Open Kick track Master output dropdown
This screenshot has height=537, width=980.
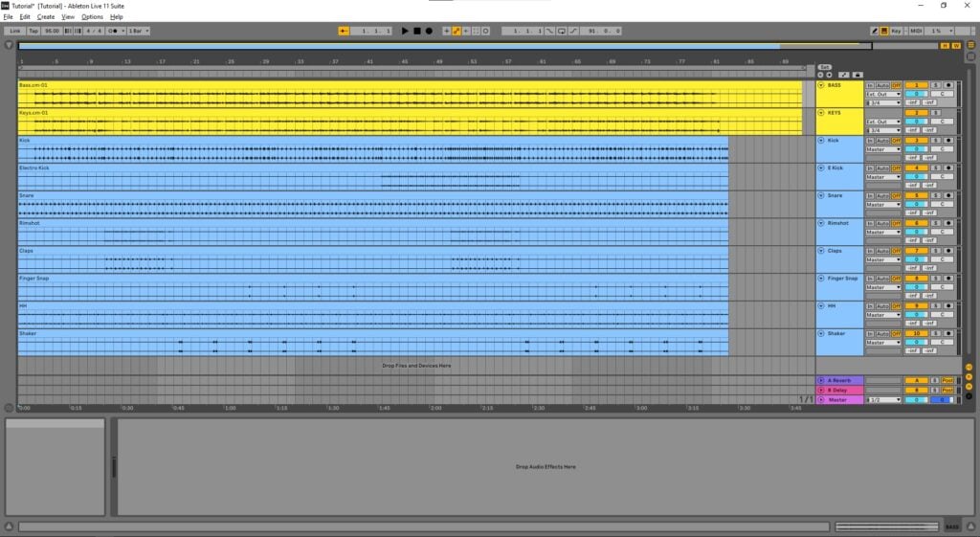point(883,149)
